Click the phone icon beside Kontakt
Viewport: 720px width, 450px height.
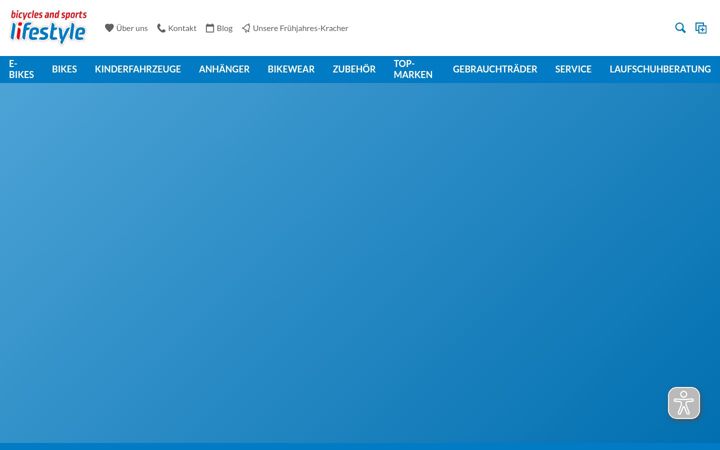tap(161, 28)
